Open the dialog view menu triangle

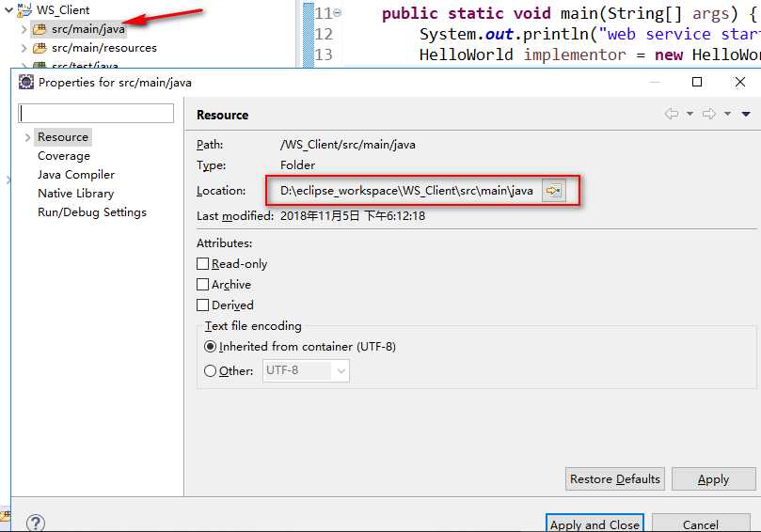tap(746, 114)
